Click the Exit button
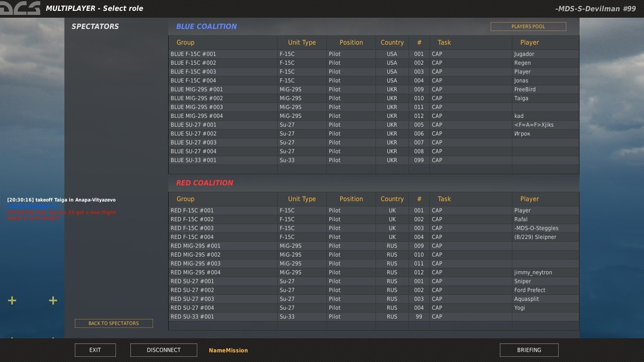This screenshot has height=362, width=644. (x=95, y=350)
